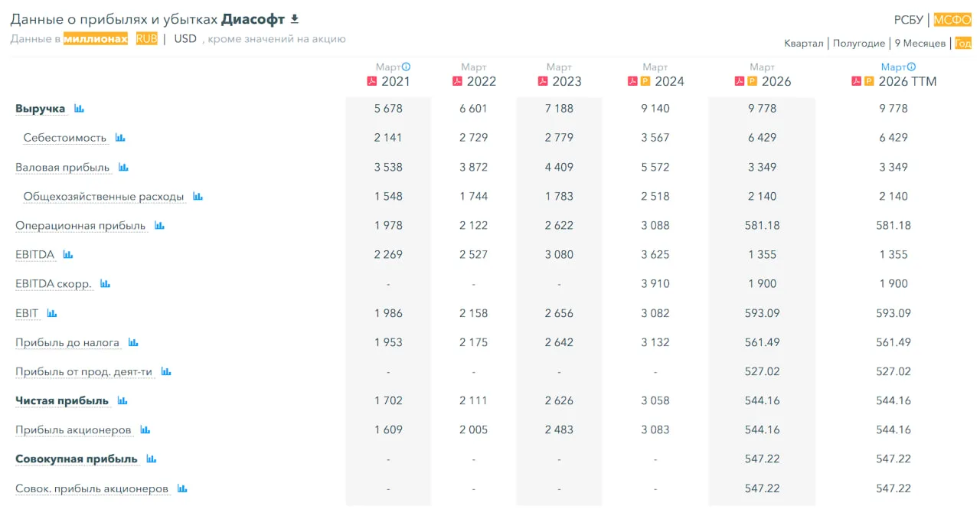Open Чистая прибыль metric link
The width and height of the screenshot is (980, 516).
coord(62,400)
